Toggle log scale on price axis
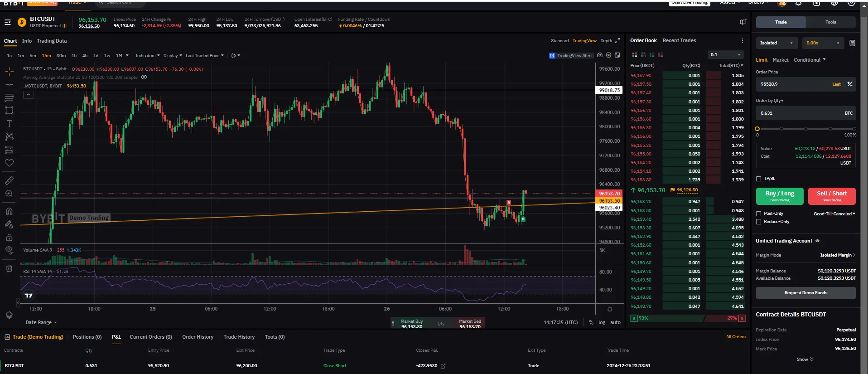Screen dimensions: 868x374 602,322
